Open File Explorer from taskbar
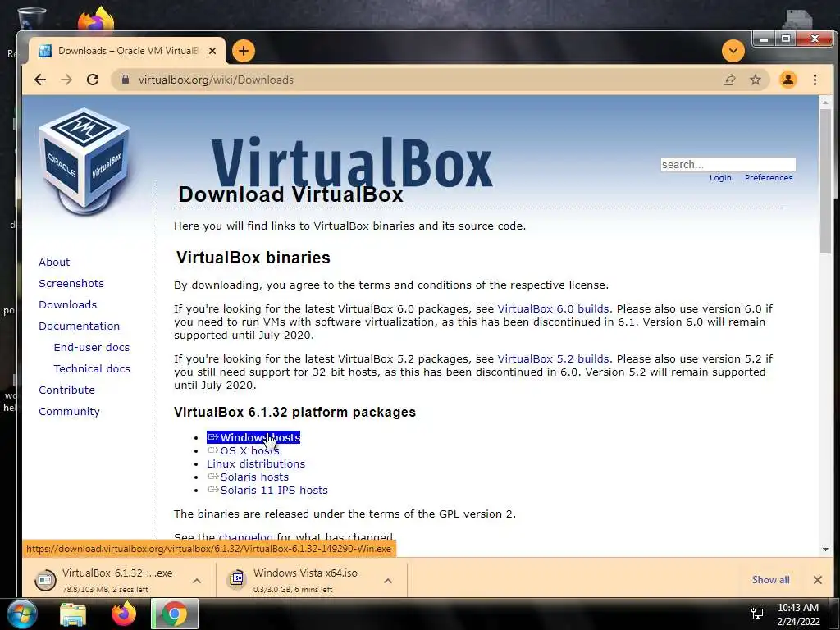The width and height of the screenshot is (840, 630). coord(73,614)
